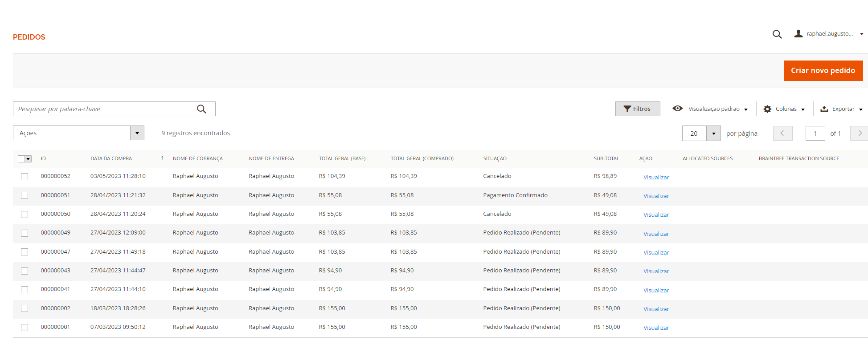Click the eye icon for Visualização padrão
Image resolution: width=868 pixels, height=340 pixels.
[677, 109]
